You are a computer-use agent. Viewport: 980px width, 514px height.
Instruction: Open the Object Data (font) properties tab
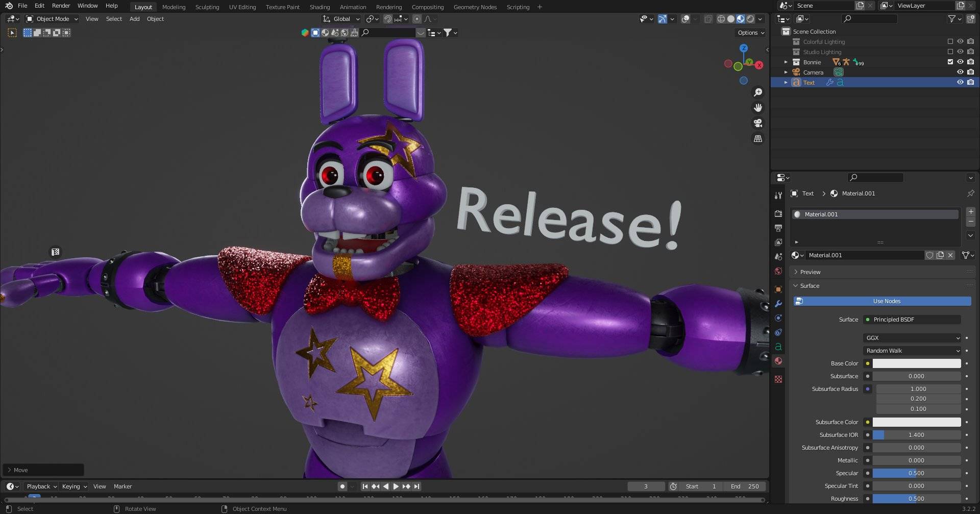(x=778, y=347)
